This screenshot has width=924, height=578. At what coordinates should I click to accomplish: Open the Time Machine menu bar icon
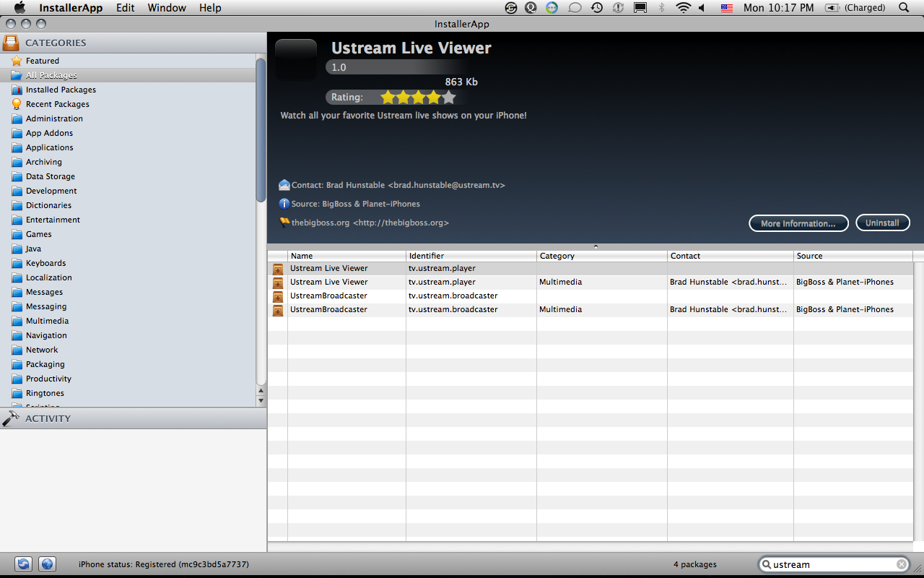click(x=597, y=8)
